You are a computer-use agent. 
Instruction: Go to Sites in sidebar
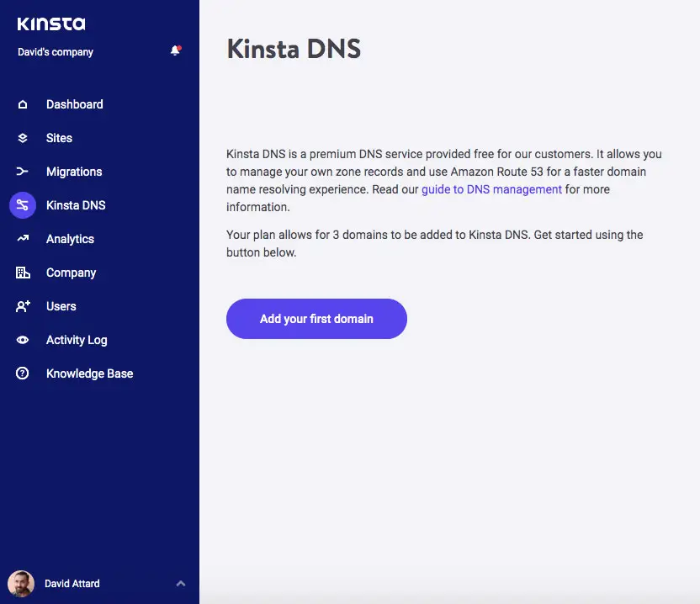coord(60,138)
